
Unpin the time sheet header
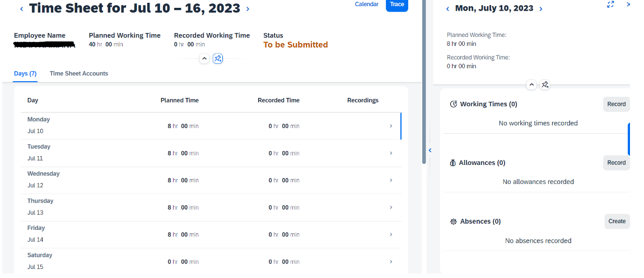[x=218, y=59]
